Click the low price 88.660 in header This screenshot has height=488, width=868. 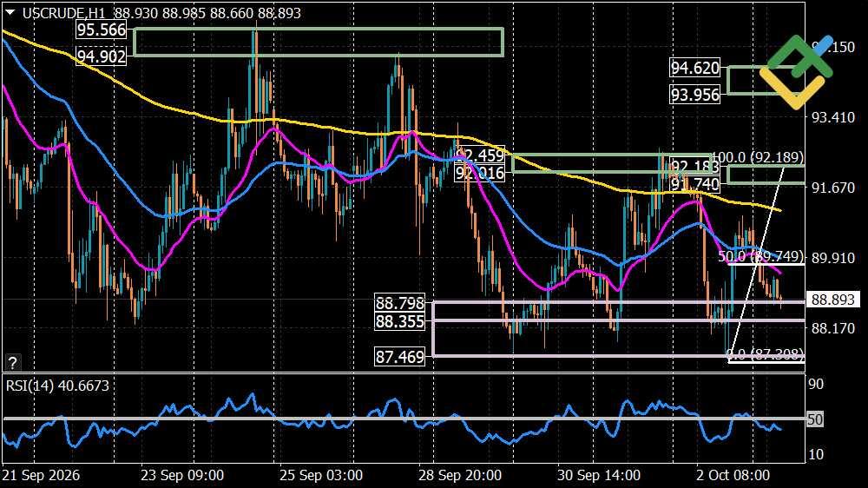(232, 13)
